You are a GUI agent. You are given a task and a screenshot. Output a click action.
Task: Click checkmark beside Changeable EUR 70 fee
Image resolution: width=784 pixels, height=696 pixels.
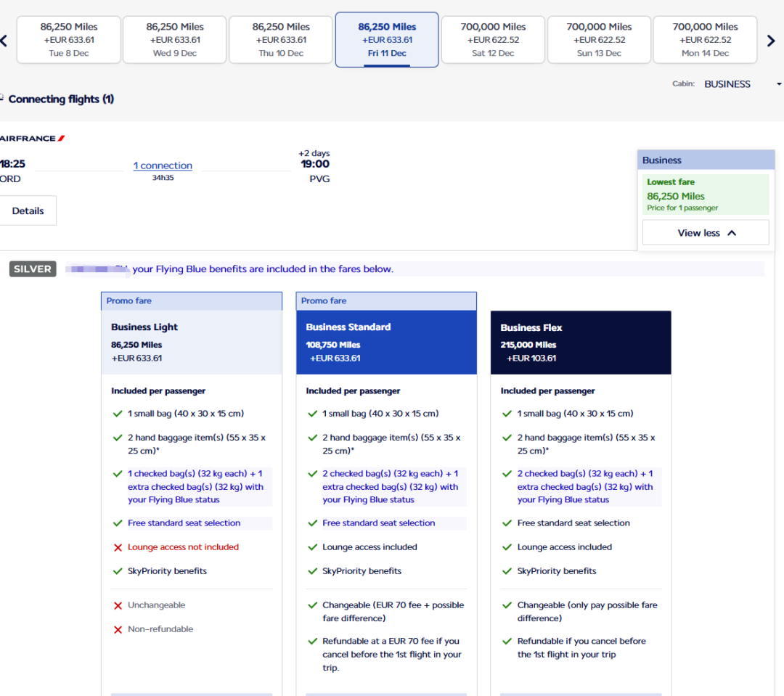coord(312,605)
